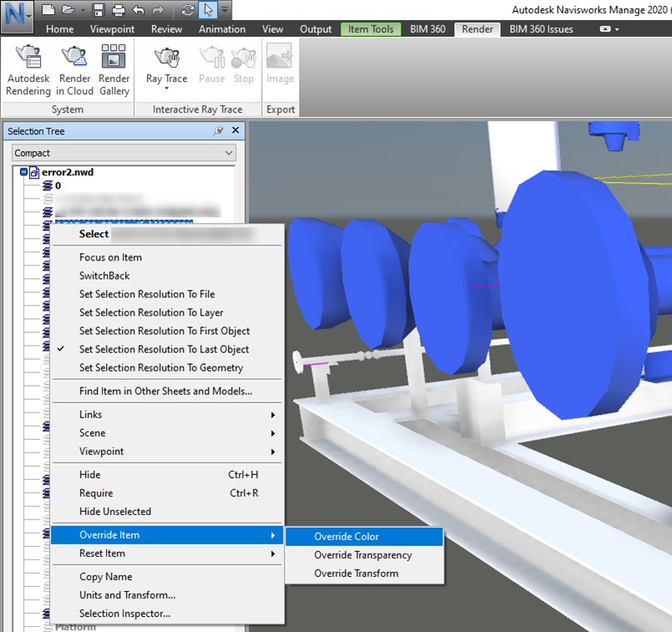This screenshot has height=632, width=672.
Task: Open the Render Gallery
Action: [114, 70]
